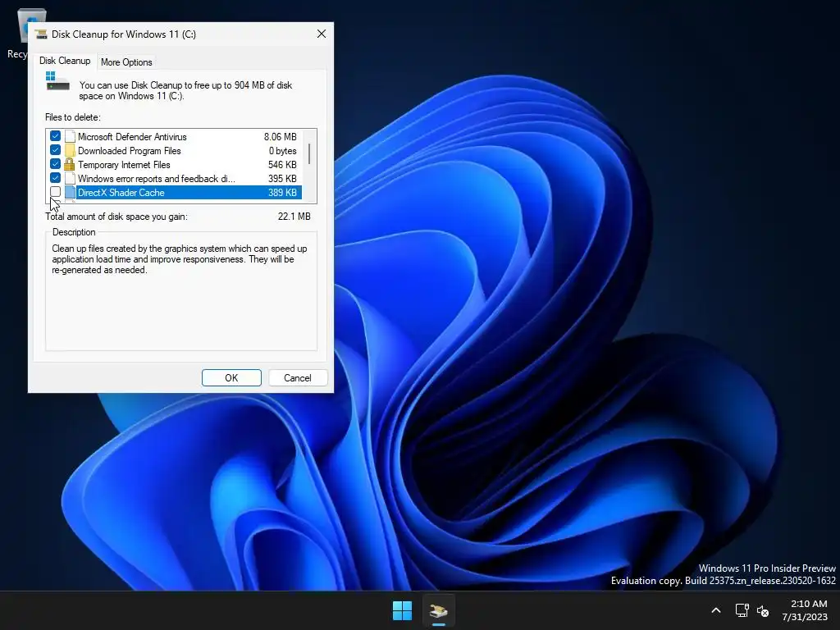Open the muted volume tray icon
Viewport: 840px width, 630px height.
[x=763, y=610]
